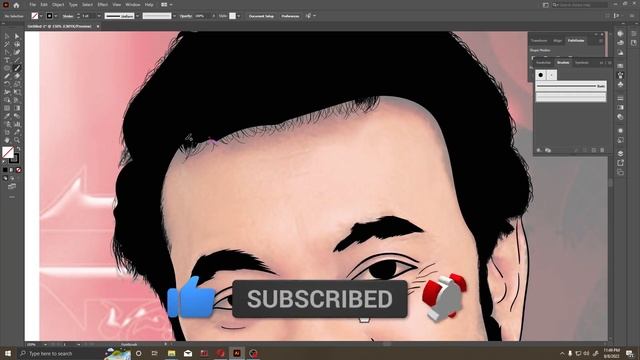
Task: Open the Window menu
Action: click(133, 4)
